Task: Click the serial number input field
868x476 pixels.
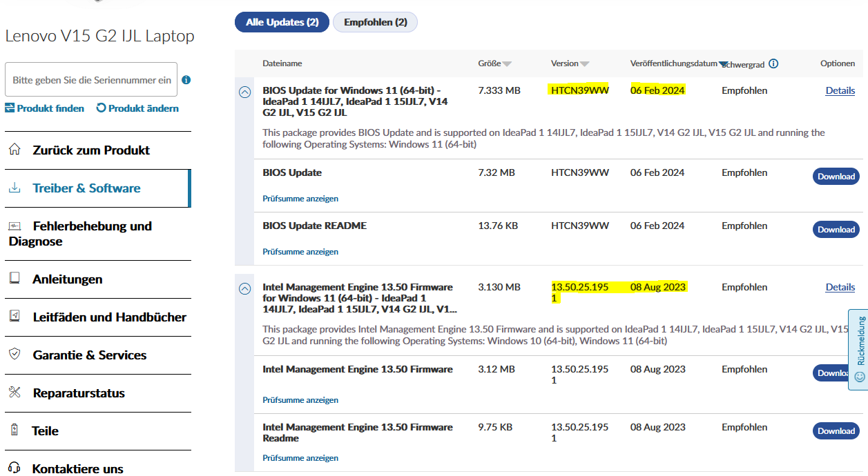Action: [x=91, y=79]
